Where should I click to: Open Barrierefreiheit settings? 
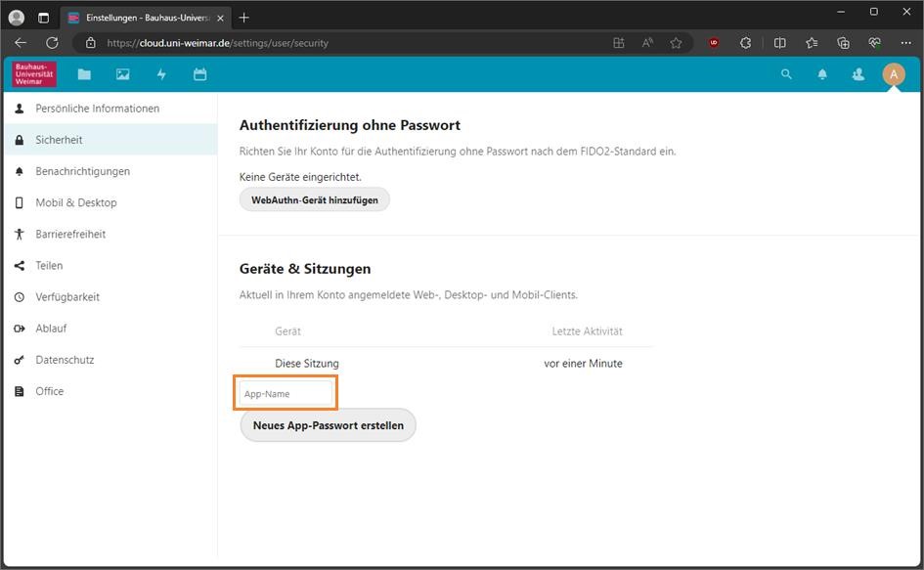click(x=70, y=234)
